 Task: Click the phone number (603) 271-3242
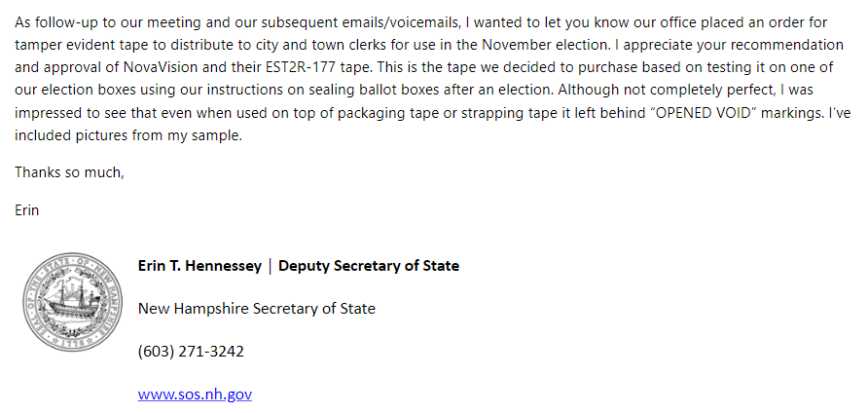(191, 352)
